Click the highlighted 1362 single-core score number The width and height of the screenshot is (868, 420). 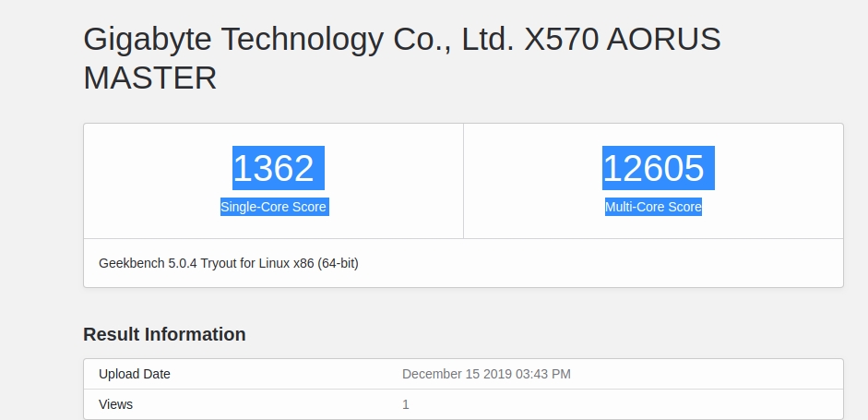coord(273,169)
